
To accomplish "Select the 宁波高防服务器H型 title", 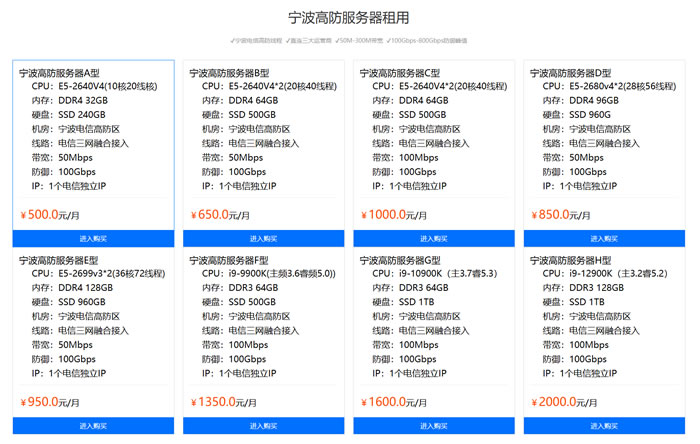I will [x=570, y=260].
